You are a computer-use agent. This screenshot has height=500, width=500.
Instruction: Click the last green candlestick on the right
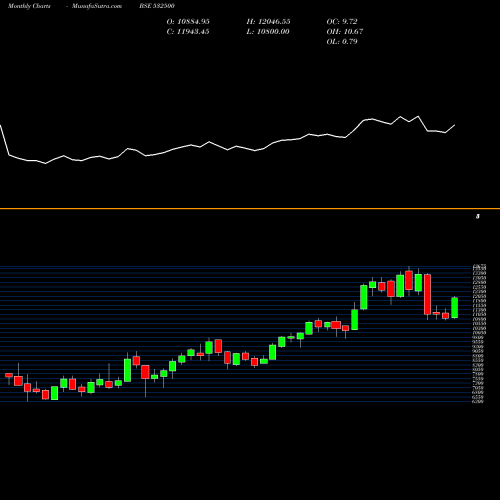tap(455, 307)
